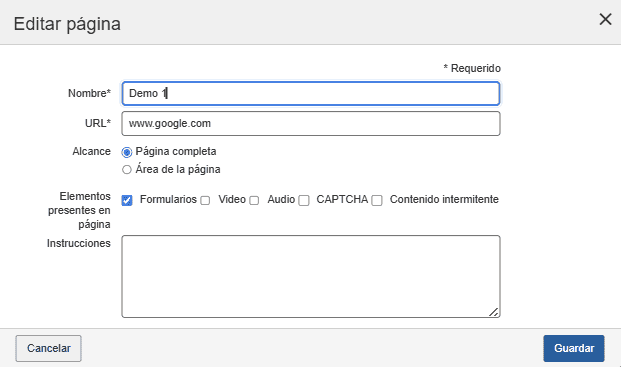Click the Editar página dialog title

point(67,24)
